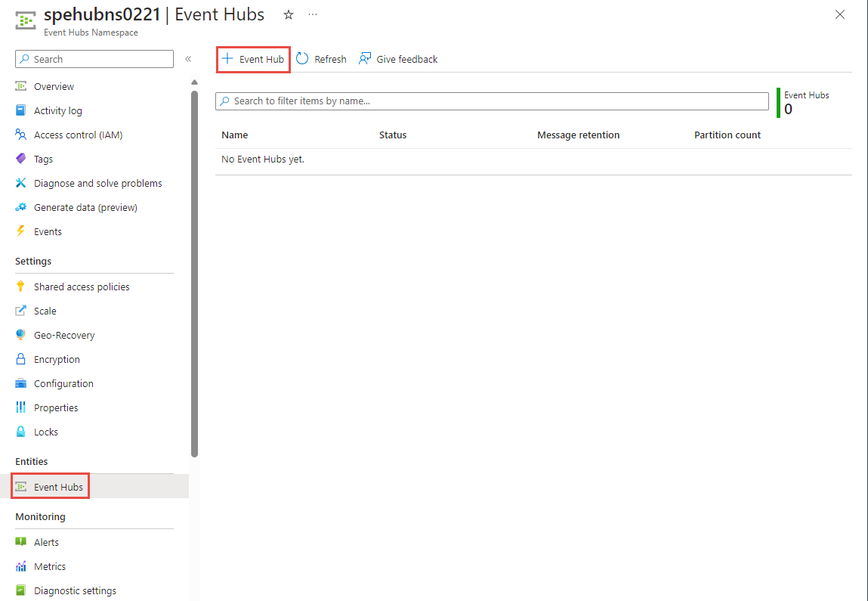The image size is (868, 601).
Task: Sort by Name column header
Action: 235,135
